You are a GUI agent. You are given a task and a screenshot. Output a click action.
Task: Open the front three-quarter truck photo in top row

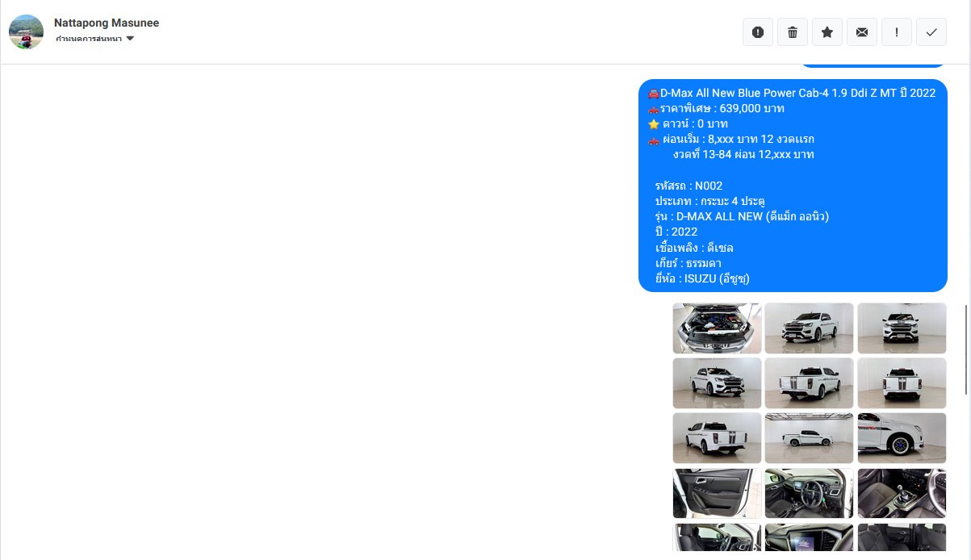809,328
